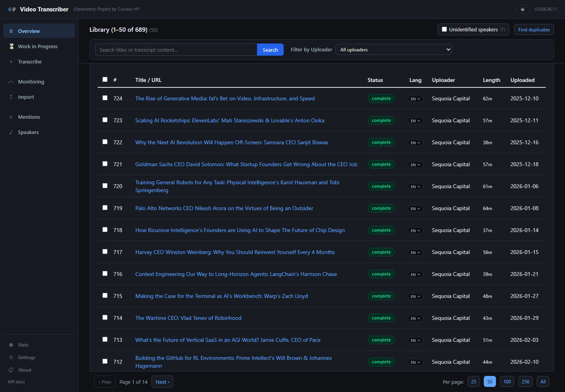Screen dimensions: 565x392
Task: Set per page to 100
Action: tap(507, 381)
